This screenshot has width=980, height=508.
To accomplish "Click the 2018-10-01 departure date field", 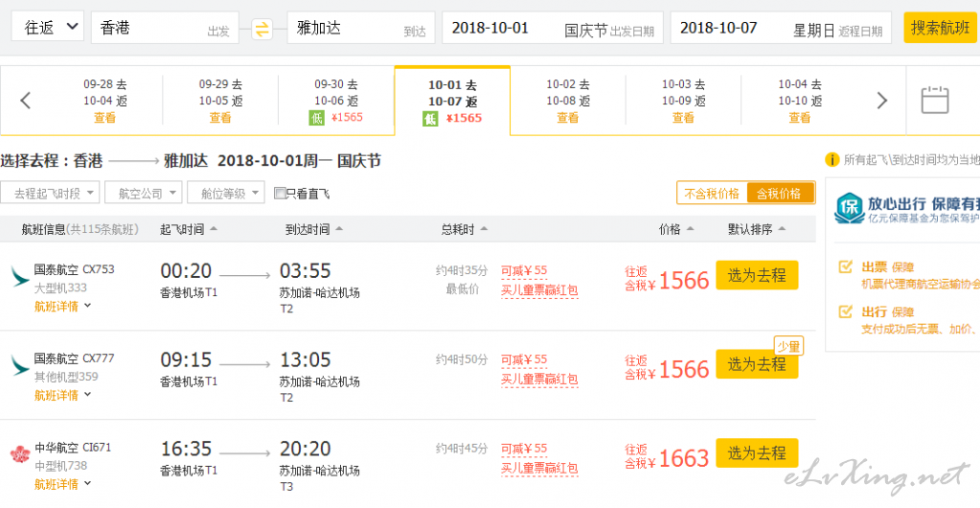I will 553,28.
